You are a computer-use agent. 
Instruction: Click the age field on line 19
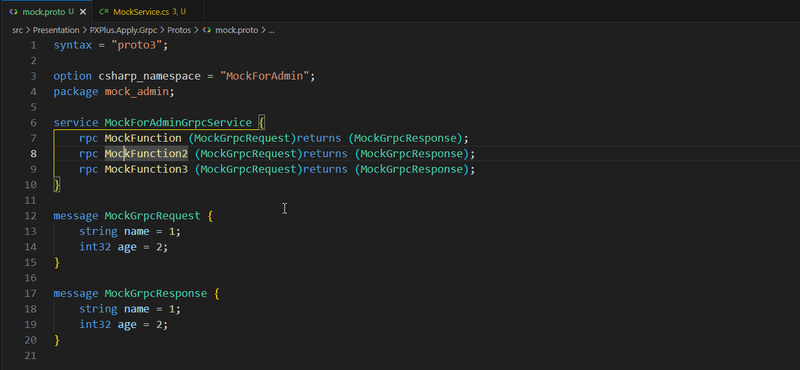tap(127, 325)
